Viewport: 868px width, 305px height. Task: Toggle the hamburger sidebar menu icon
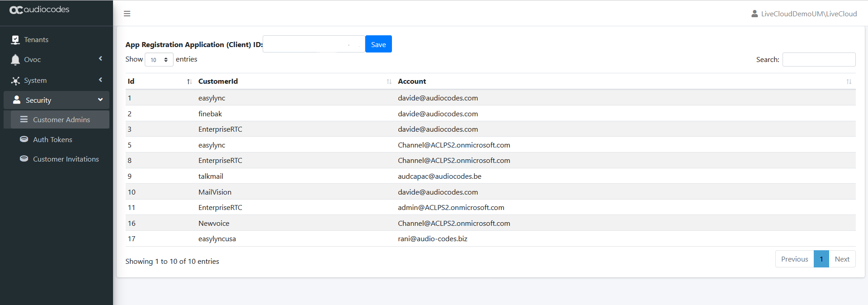127,14
